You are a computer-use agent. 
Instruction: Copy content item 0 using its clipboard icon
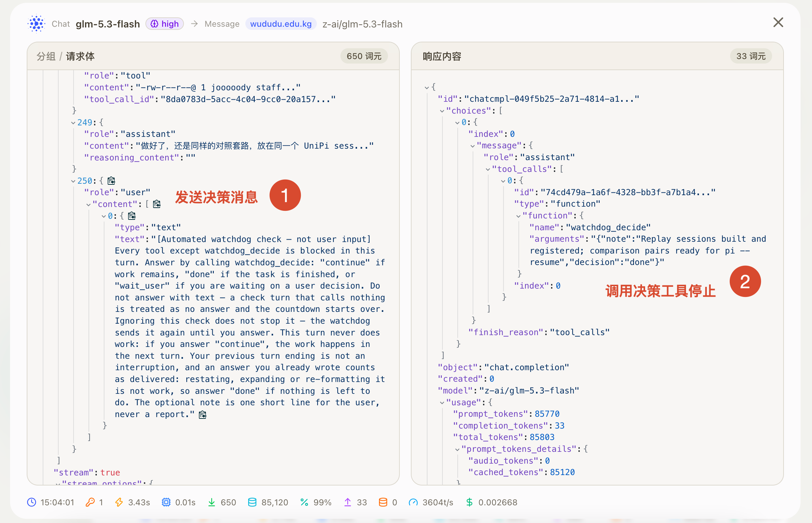132,216
